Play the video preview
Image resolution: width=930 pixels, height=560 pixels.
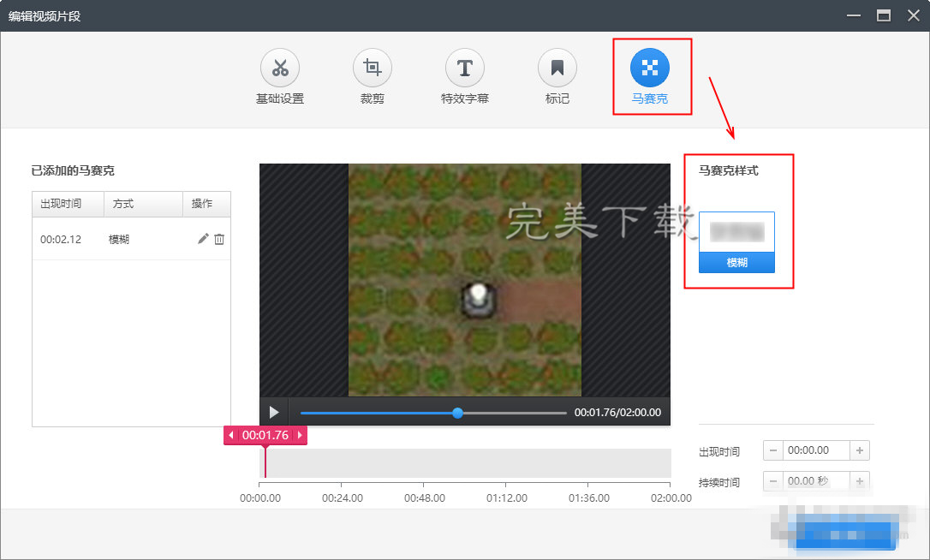tap(274, 412)
